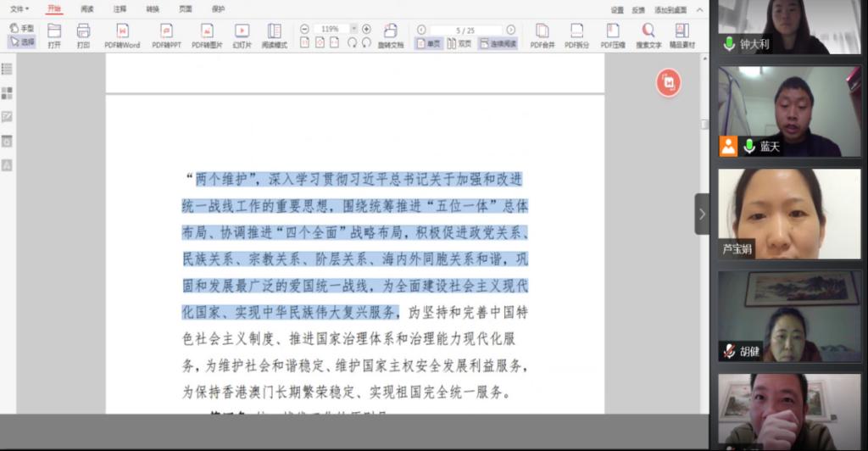The image size is (868, 451).
Task: Select the Hand (手型) tool
Action: point(21,28)
